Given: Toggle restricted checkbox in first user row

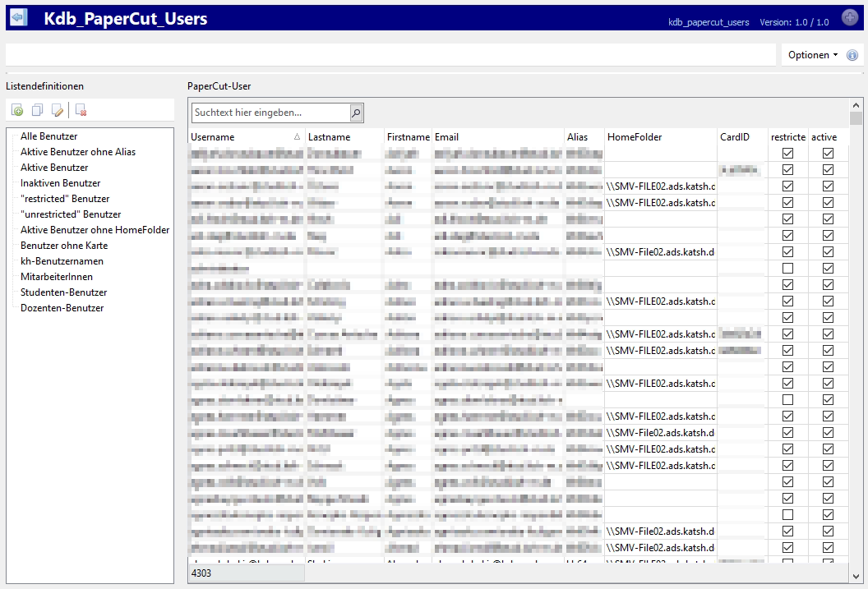Looking at the screenshot, I should [x=788, y=154].
